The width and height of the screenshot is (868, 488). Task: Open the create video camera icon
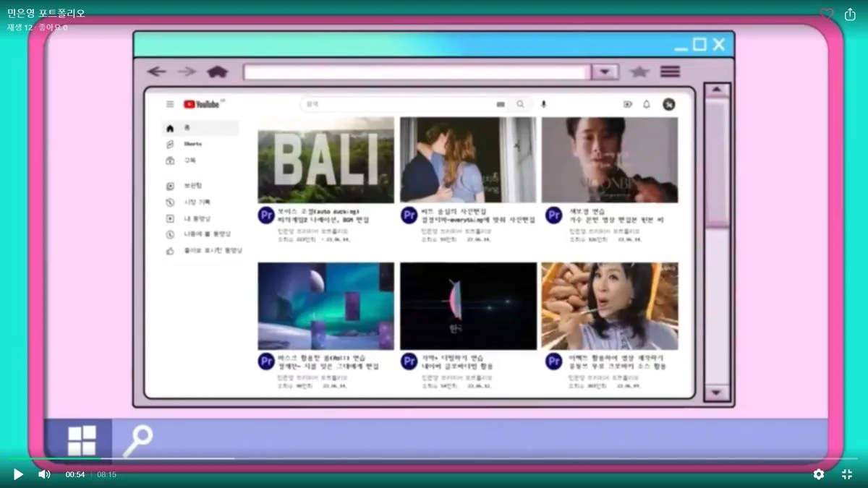pos(628,104)
